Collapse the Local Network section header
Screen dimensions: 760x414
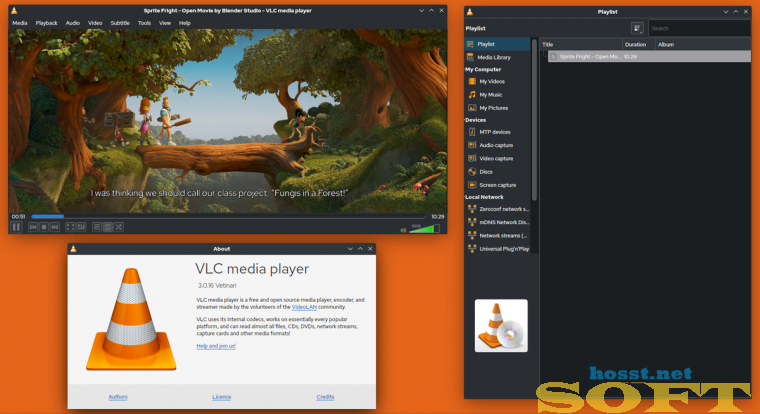coord(484,197)
